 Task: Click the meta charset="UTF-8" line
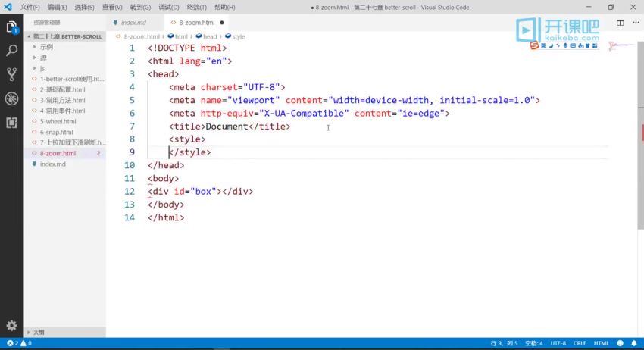click(x=227, y=87)
